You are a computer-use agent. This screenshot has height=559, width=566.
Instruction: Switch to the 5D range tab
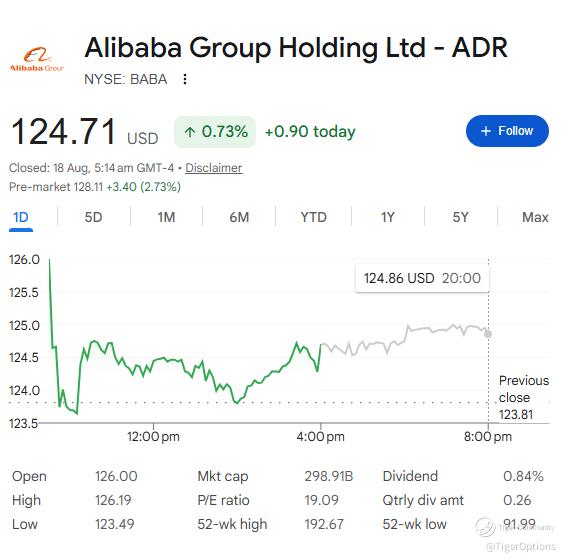point(93,217)
